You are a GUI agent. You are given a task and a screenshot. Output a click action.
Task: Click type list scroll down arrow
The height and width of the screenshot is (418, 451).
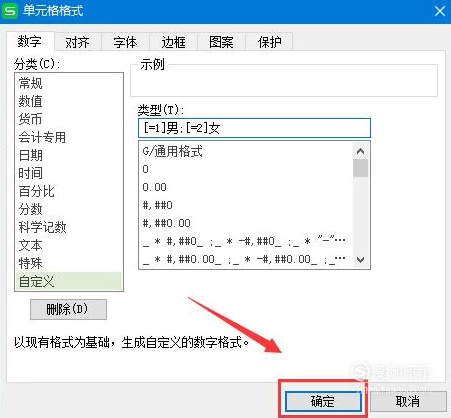point(360,259)
